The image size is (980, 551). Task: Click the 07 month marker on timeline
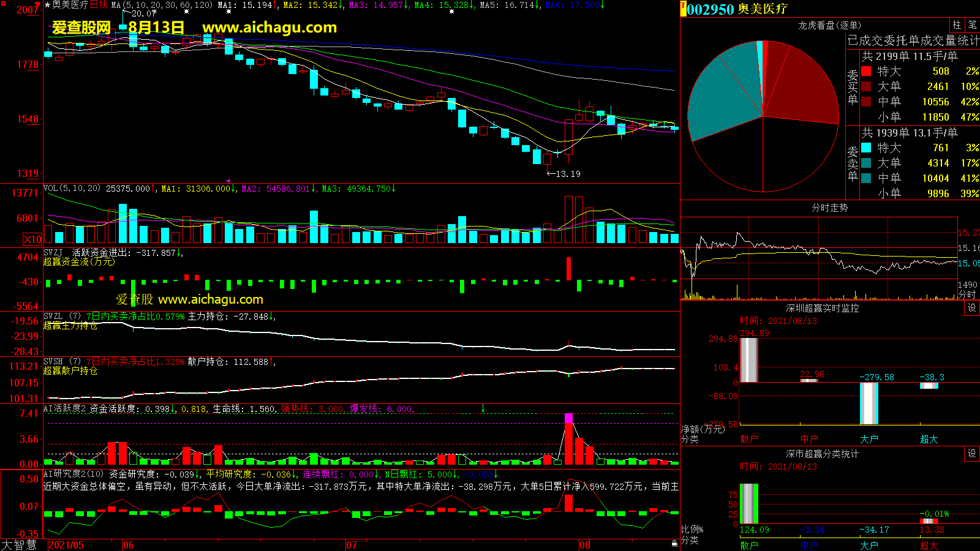(352, 545)
